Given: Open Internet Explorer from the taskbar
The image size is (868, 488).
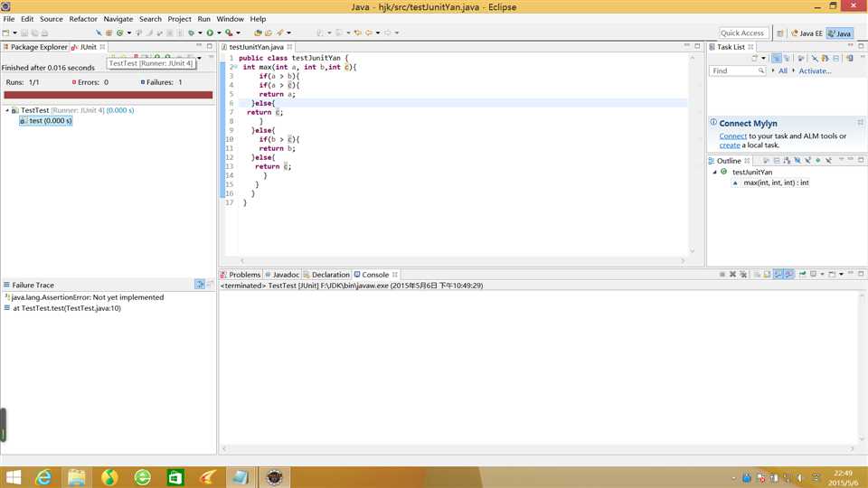Looking at the screenshot, I should point(43,477).
